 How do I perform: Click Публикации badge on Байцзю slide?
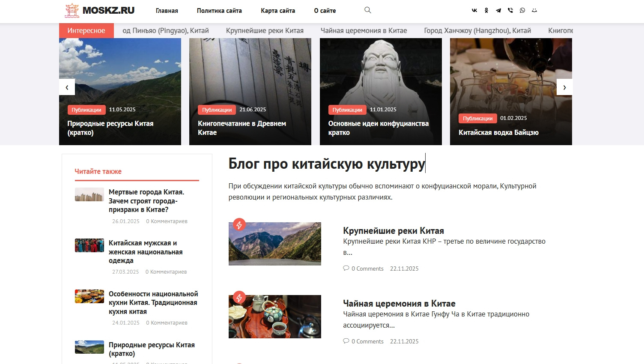tap(477, 119)
